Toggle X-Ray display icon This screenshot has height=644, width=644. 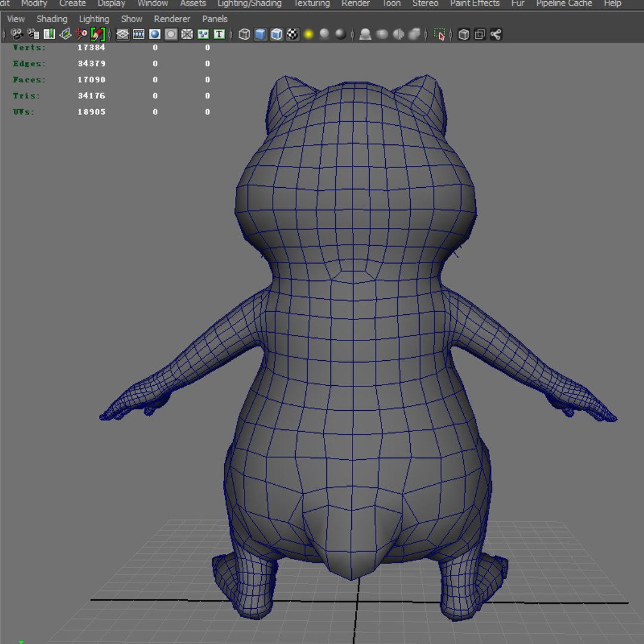tap(382, 34)
